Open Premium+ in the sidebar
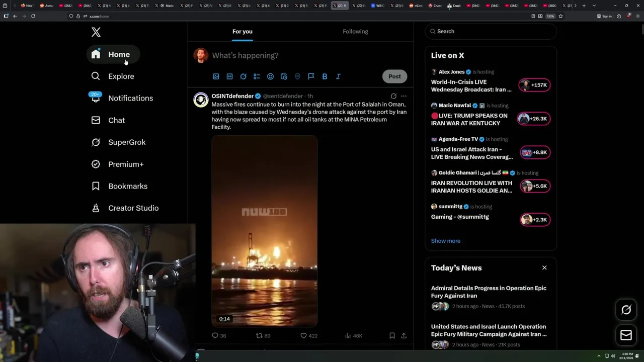 point(118,164)
